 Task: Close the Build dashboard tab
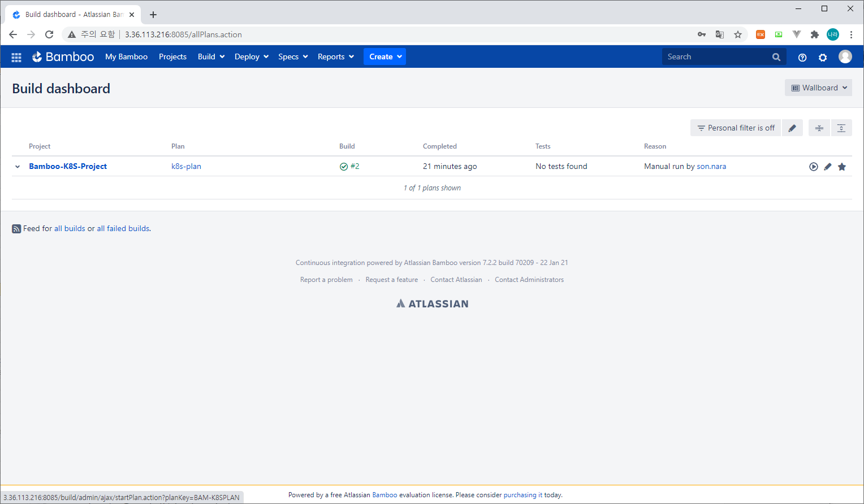click(132, 15)
